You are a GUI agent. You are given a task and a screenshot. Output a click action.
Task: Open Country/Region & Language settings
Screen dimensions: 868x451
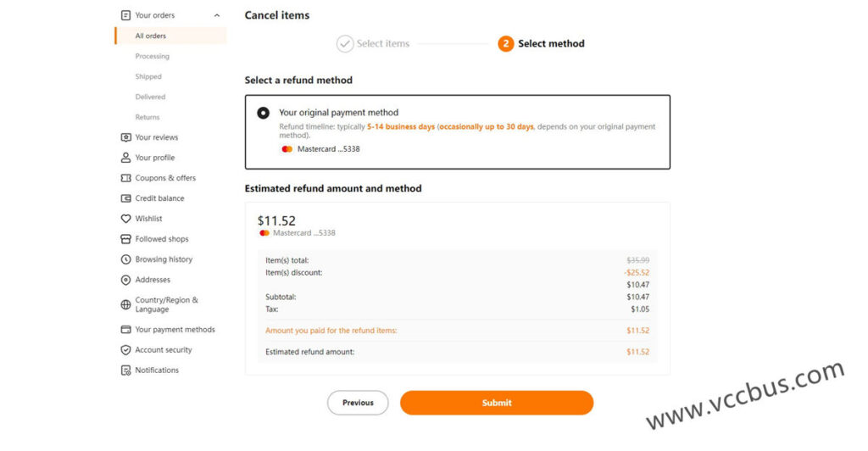pos(166,304)
